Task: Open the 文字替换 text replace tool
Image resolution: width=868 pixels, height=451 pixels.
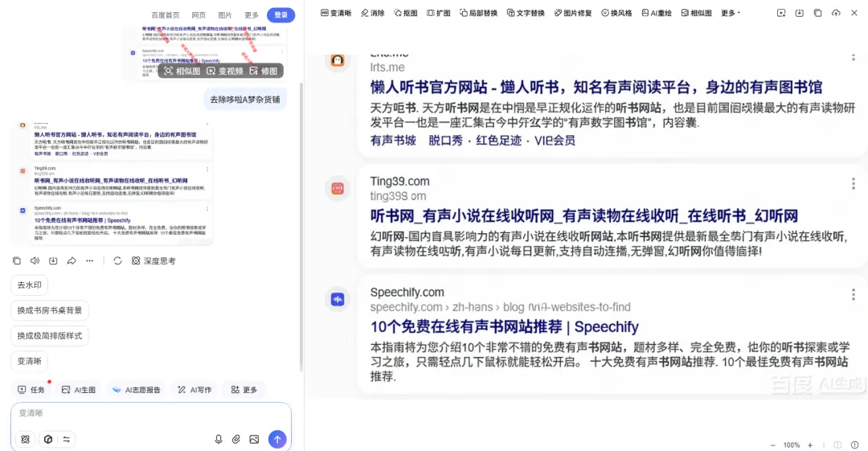Action: coord(526,14)
